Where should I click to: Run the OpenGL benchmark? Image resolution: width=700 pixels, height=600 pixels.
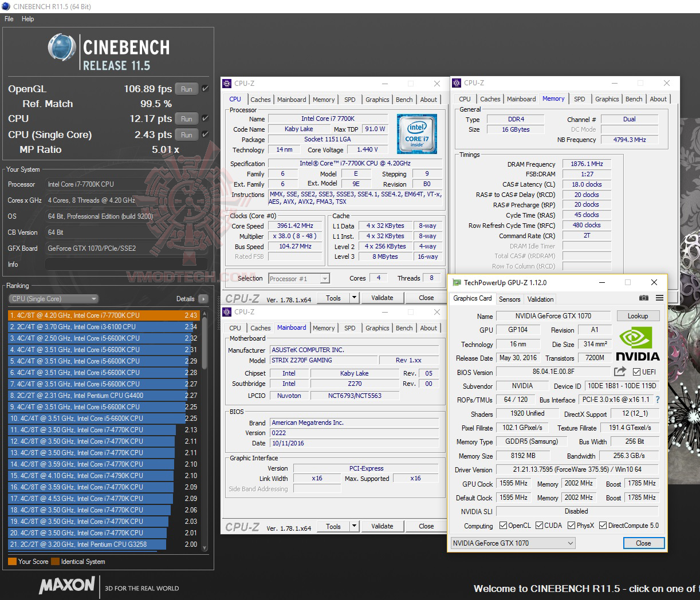[187, 89]
